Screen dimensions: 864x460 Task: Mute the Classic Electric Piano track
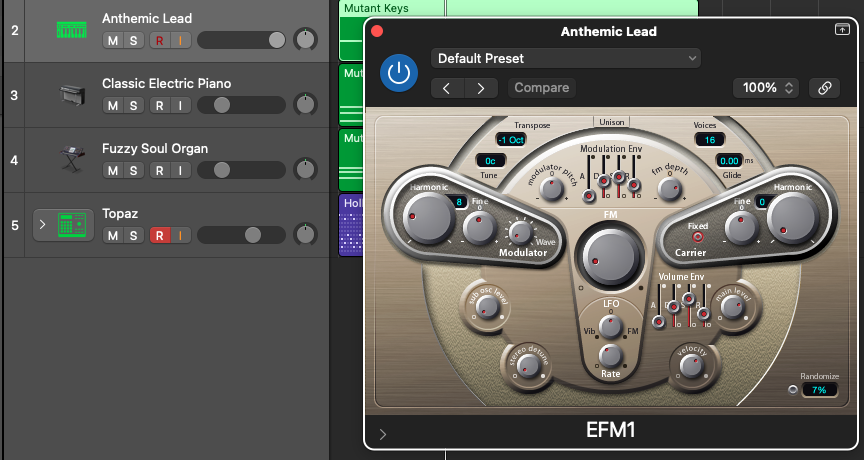(113, 105)
